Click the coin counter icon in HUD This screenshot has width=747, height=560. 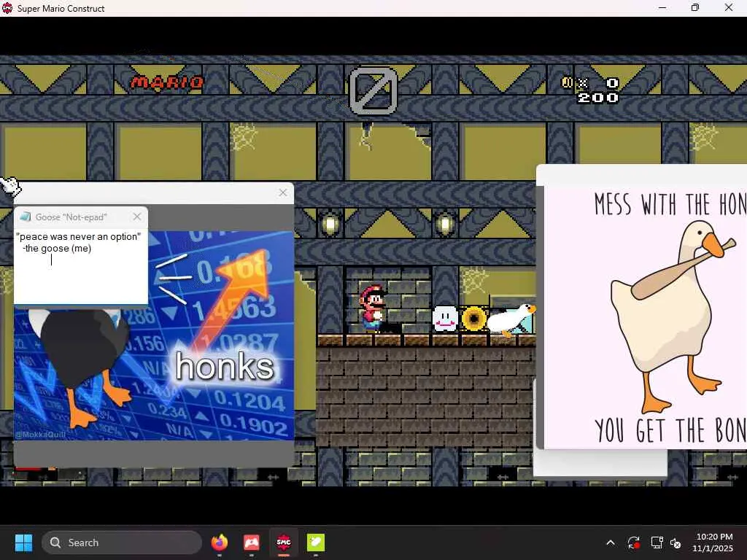(x=567, y=83)
